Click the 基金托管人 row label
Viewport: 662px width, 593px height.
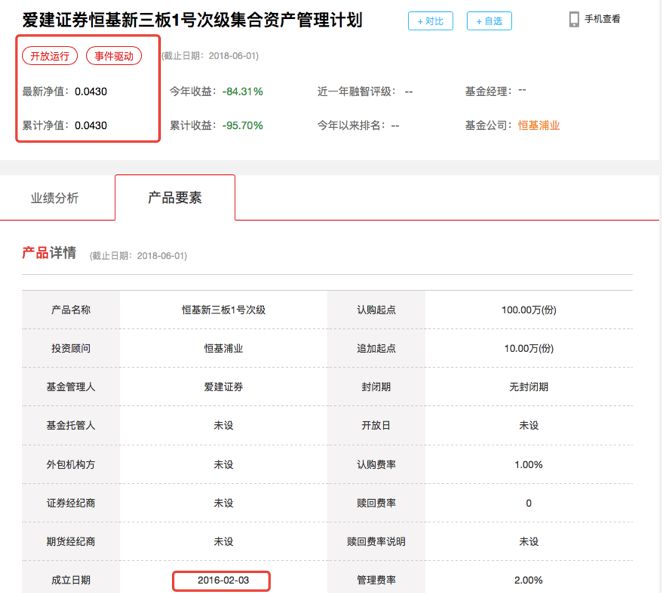[x=71, y=425]
